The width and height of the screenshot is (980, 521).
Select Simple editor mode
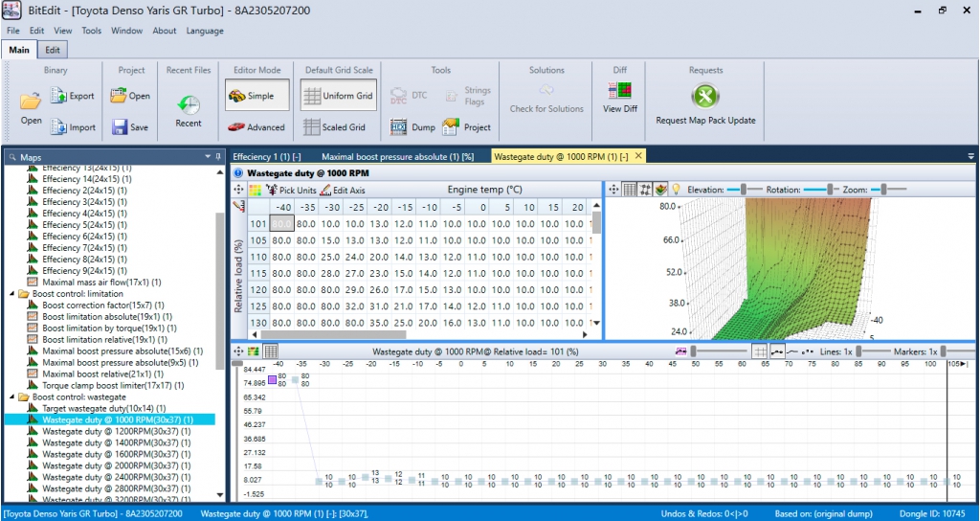click(x=257, y=95)
